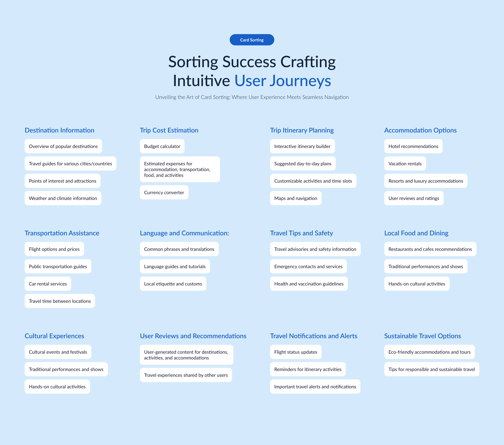This screenshot has width=504, height=445.
Task: Click Local etiquette and customs card
Action: [x=173, y=284]
